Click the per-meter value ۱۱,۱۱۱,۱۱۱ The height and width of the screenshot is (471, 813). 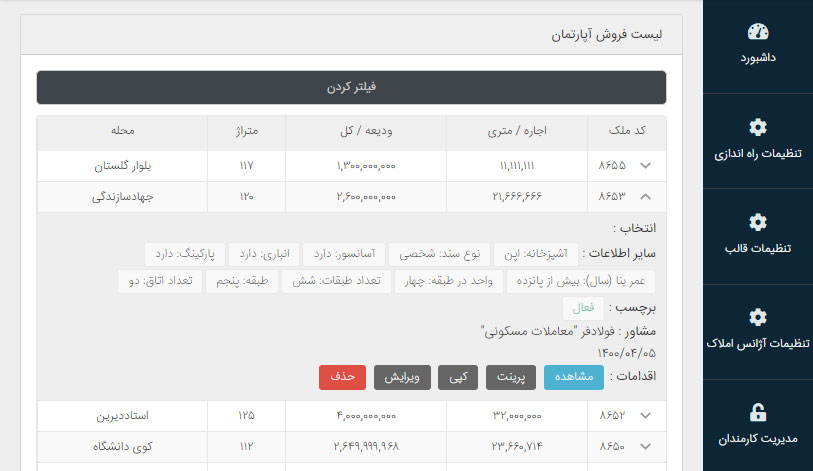pyautogui.click(x=517, y=166)
